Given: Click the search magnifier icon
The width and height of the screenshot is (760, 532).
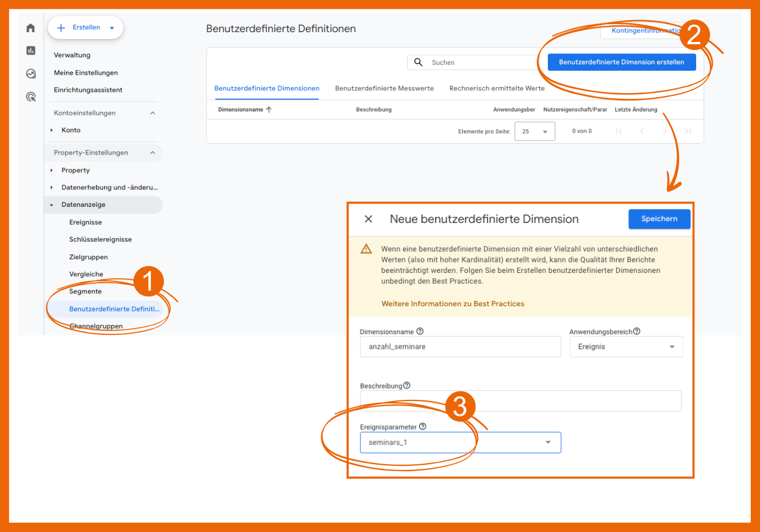Looking at the screenshot, I should [419, 62].
